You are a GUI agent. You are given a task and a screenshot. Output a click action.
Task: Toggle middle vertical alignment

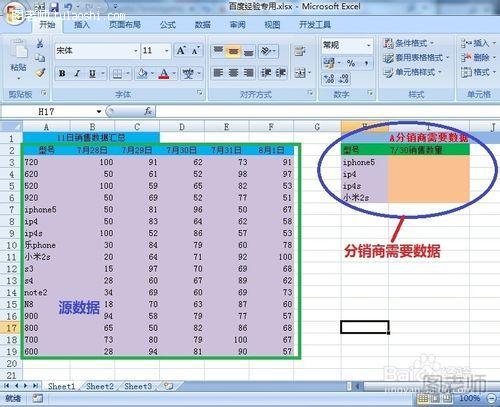[x=233, y=51]
